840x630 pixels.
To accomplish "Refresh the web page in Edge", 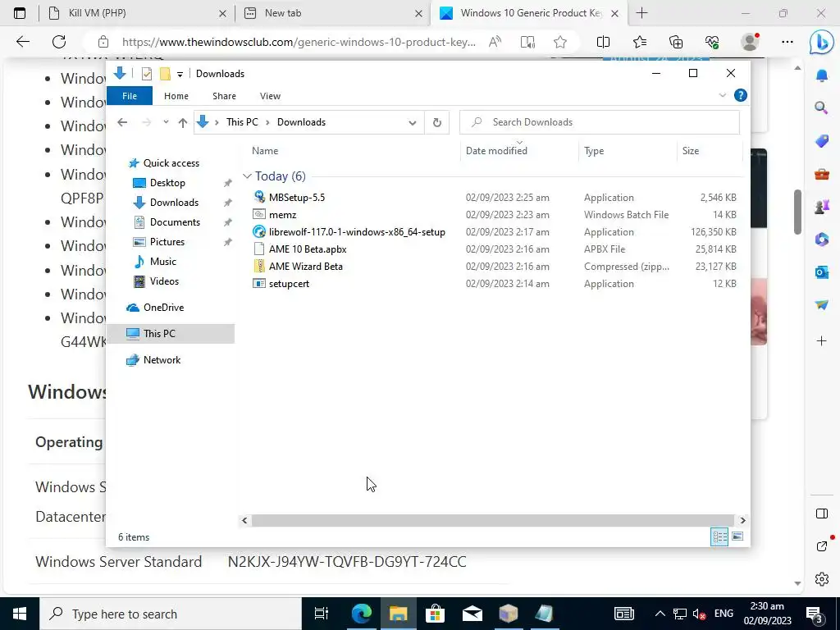I will (x=59, y=42).
